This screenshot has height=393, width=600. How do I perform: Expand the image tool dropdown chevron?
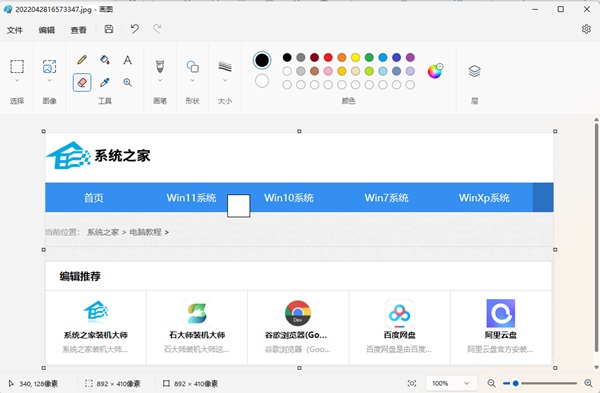click(x=49, y=80)
